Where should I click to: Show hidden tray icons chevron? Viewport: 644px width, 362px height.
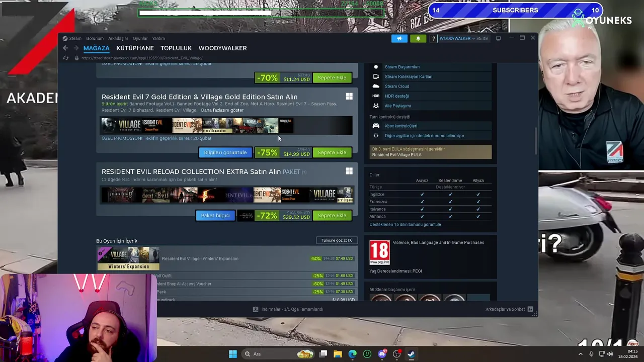click(x=581, y=354)
